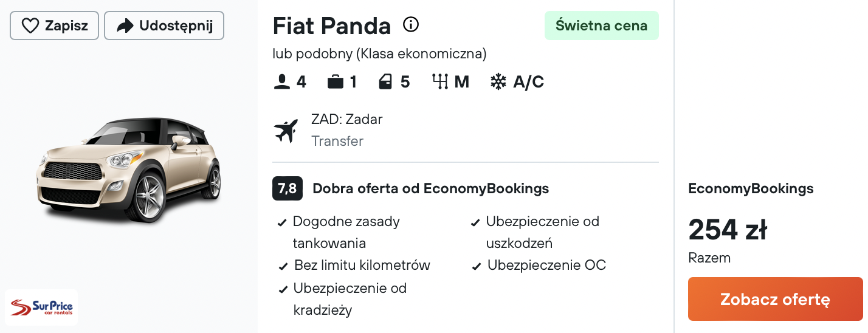Click the Zapisz button

pyautogui.click(x=54, y=26)
